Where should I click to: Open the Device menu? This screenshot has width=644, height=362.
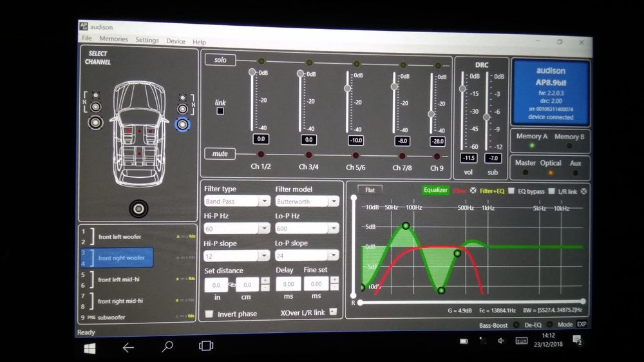click(x=175, y=41)
